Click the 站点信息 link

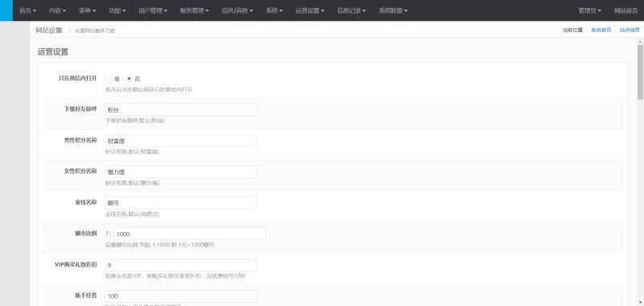click(x=630, y=30)
